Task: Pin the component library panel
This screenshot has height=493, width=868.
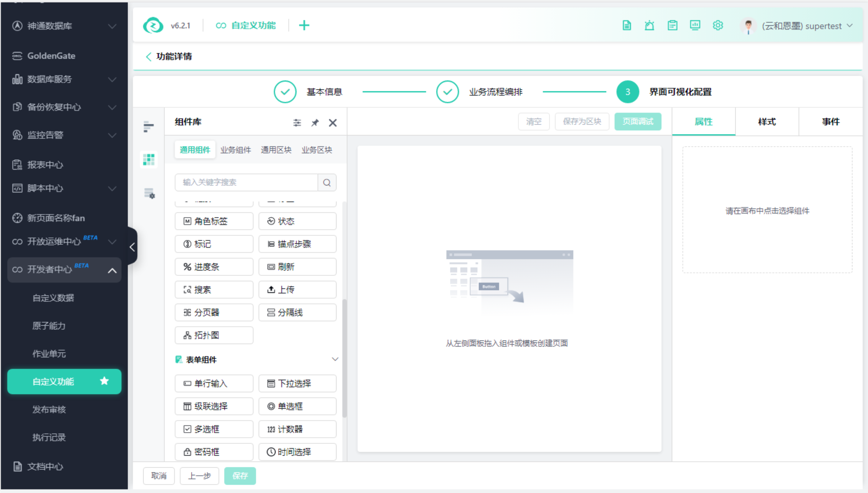Action: 315,123
